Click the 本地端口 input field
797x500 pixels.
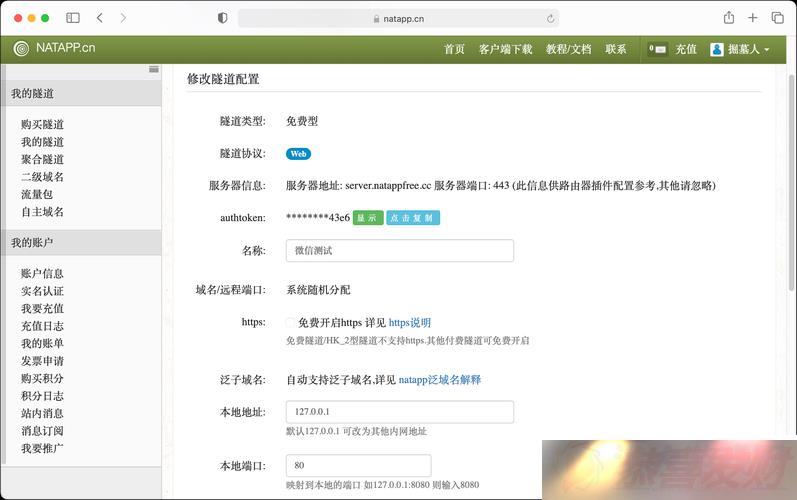pos(358,465)
